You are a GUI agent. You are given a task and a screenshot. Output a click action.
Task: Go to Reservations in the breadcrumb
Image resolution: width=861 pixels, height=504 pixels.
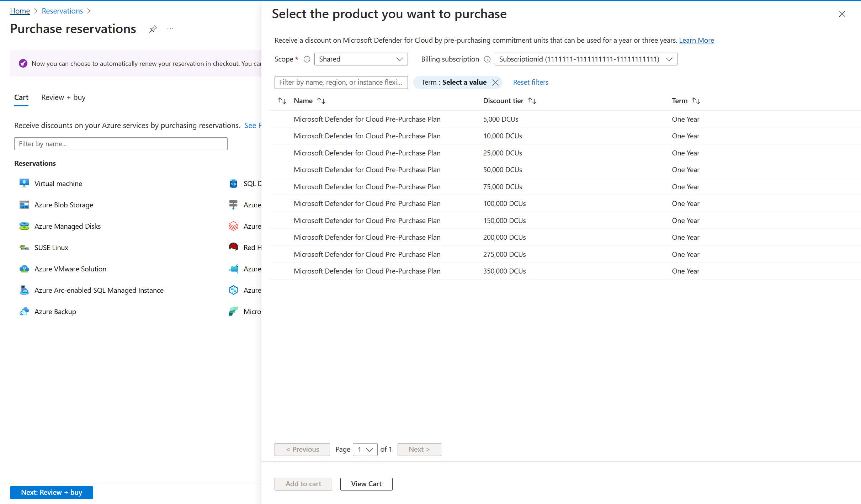pos(62,11)
